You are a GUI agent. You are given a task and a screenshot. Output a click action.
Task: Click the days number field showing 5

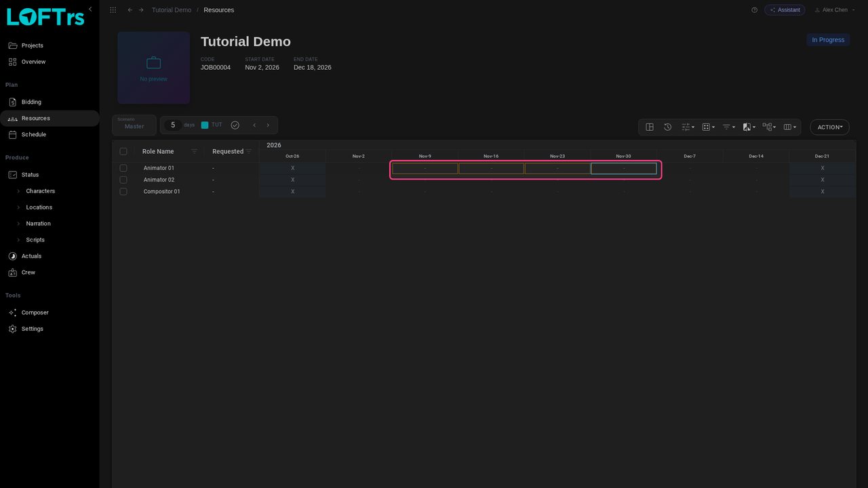pos(173,125)
